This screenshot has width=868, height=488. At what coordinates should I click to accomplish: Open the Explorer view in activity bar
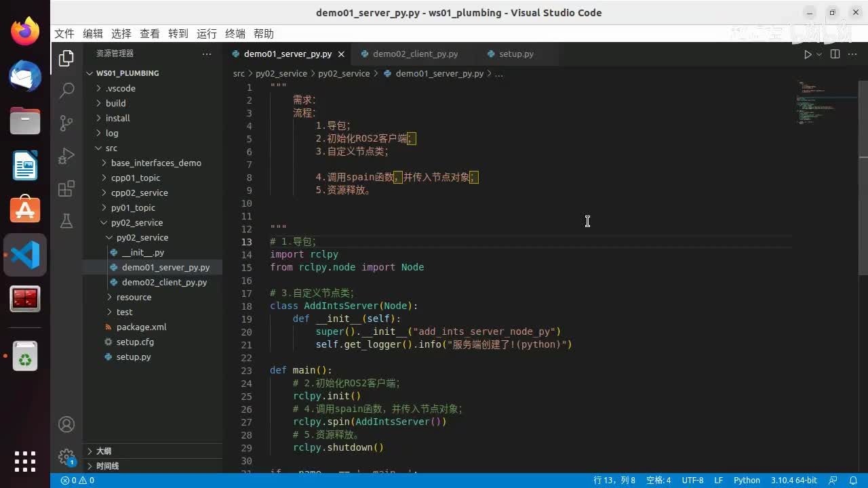(x=66, y=58)
